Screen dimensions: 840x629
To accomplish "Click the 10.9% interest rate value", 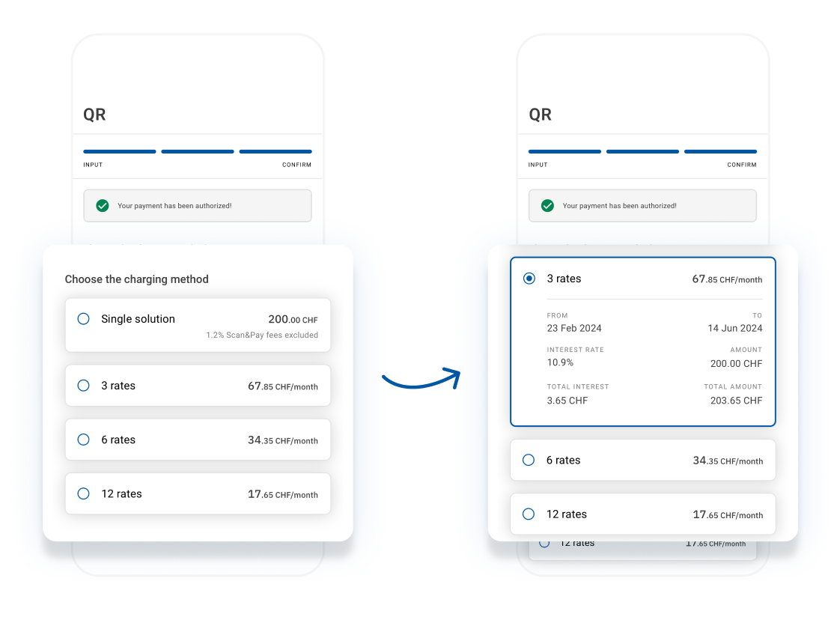I will [560, 362].
